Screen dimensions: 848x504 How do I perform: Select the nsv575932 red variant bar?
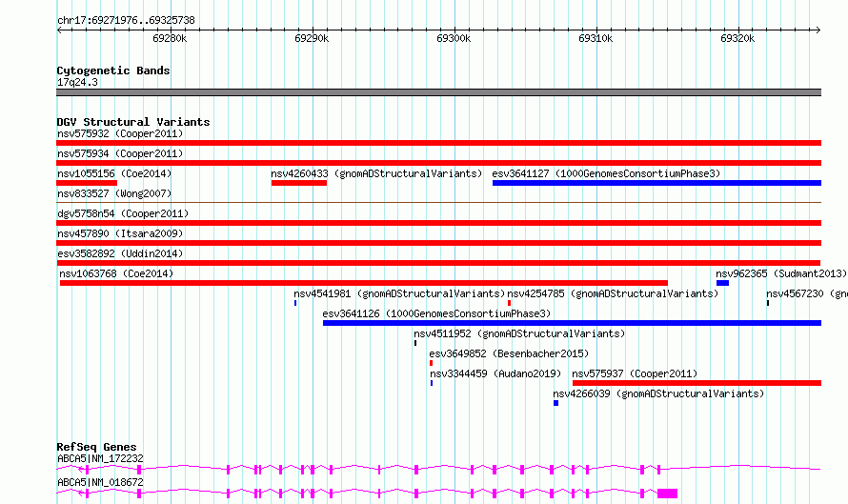pos(438,143)
